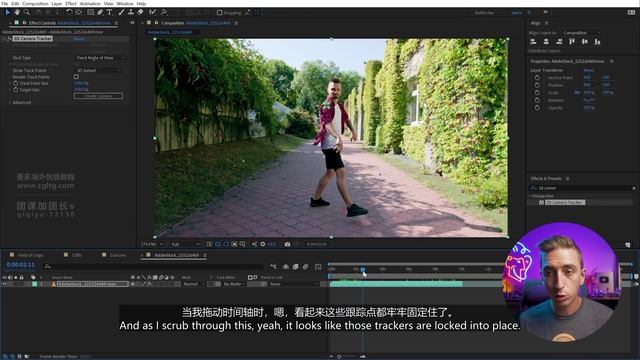Click the align top icon in Align panel

coord(572,42)
